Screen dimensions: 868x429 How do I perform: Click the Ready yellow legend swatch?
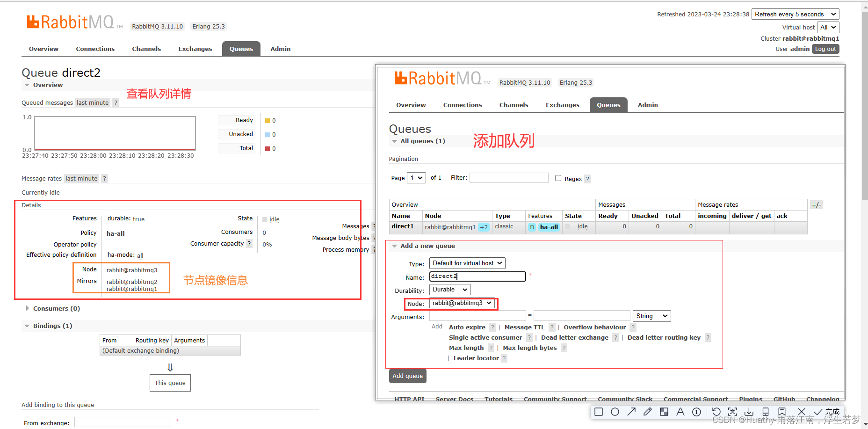tap(268, 121)
